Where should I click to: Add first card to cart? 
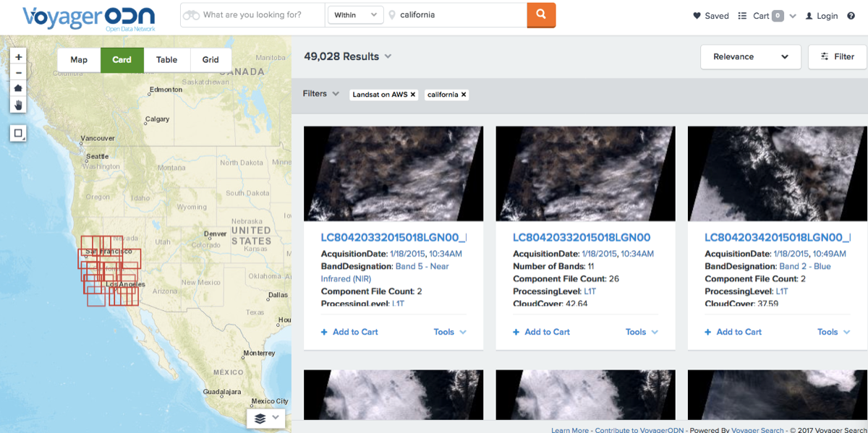[x=349, y=332]
